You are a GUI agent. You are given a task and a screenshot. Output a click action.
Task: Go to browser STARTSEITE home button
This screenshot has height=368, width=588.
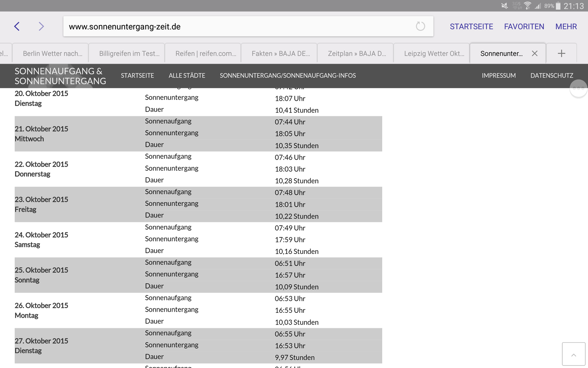(x=471, y=26)
